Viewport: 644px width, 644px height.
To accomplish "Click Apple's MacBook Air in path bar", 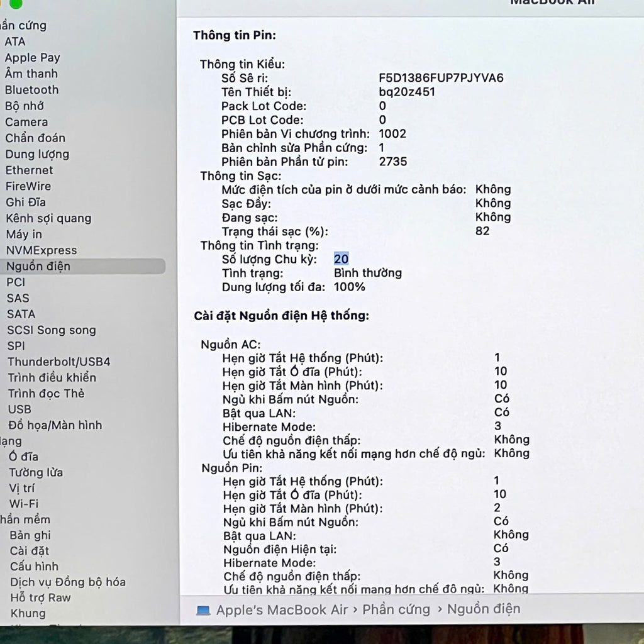I will coord(282,610).
